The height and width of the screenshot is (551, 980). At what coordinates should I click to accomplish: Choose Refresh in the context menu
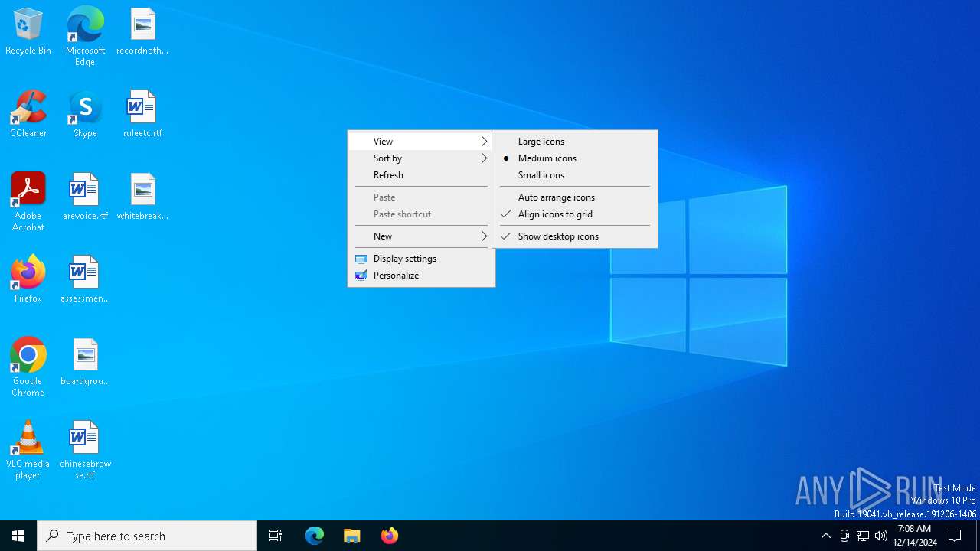pyautogui.click(x=421, y=175)
